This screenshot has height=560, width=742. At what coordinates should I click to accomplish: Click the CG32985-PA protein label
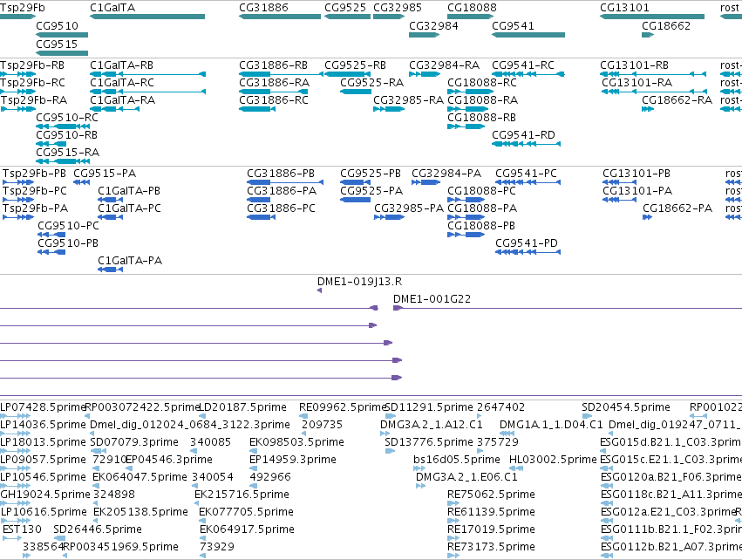(409, 208)
